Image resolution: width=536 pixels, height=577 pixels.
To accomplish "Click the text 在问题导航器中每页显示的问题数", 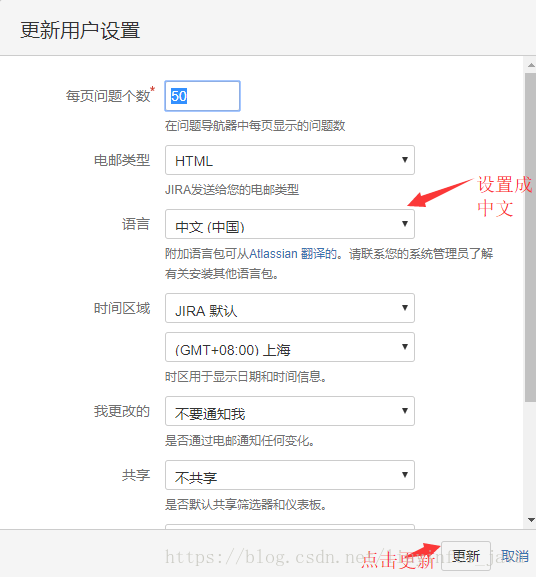I will point(255,126).
